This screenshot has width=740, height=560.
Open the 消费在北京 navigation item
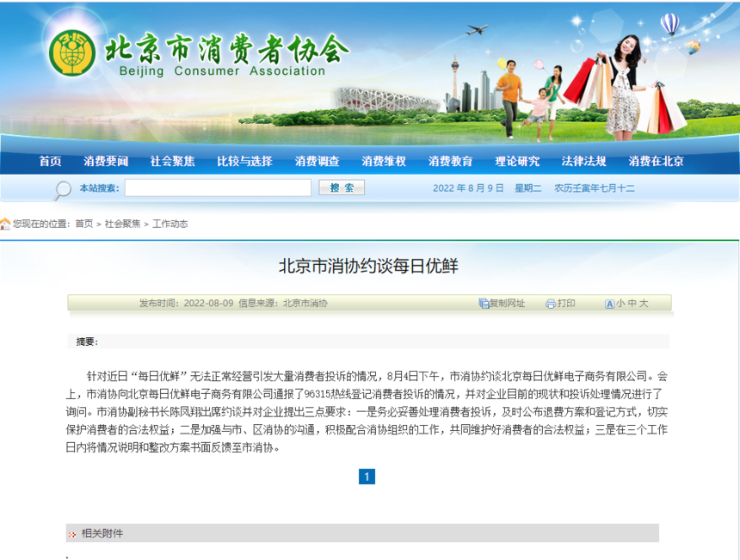tap(656, 162)
